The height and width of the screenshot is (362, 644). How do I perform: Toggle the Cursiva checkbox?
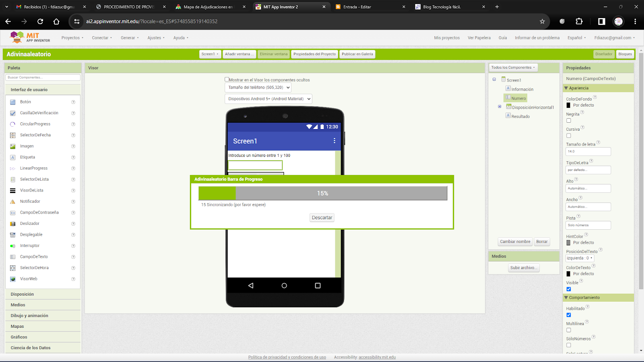click(x=569, y=136)
